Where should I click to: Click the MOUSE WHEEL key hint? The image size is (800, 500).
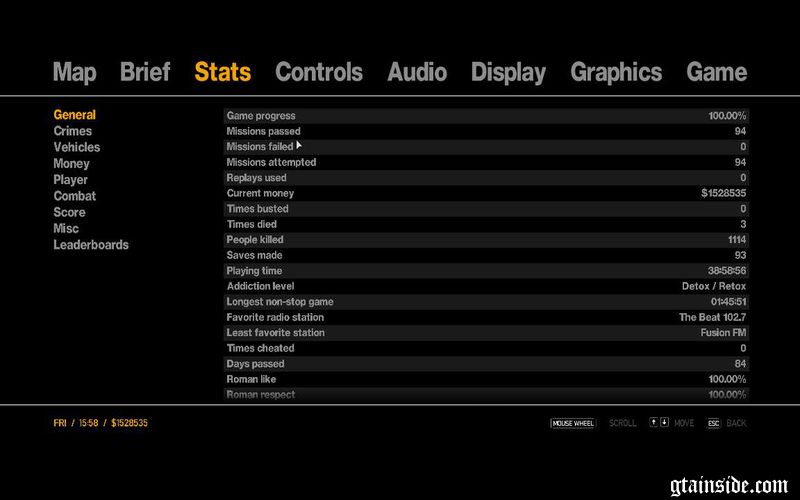573,423
